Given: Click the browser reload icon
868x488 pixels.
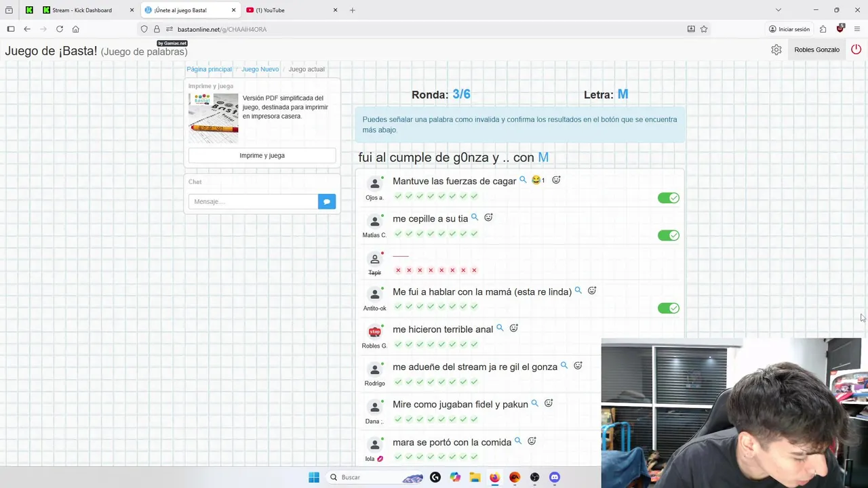Looking at the screenshot, I should (x=60, y=29).
